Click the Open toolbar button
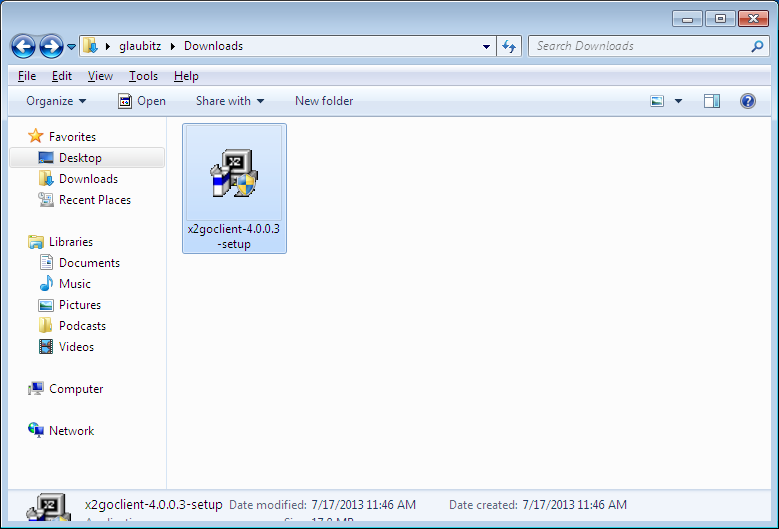Screen dimensions: 779x529 pyautogui.click(x=142, y=101)
